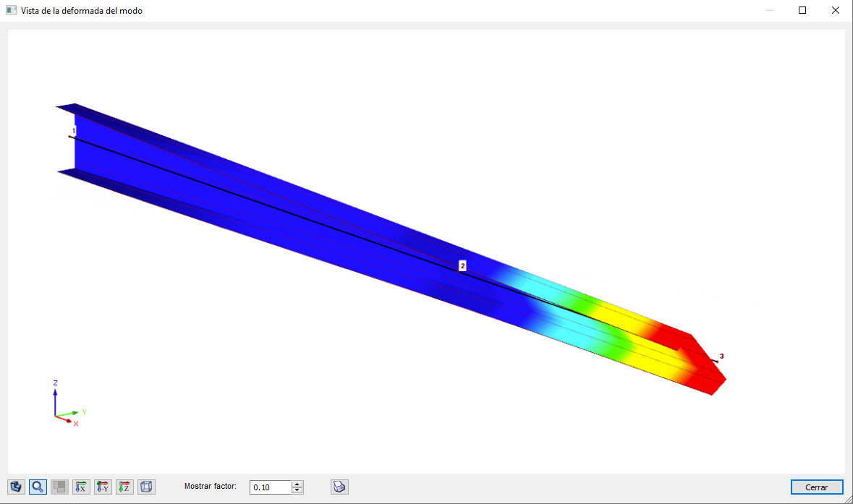The width and height of the screenshot is (853, 504).
Task: Select the rotate/pan view tool icon
Action: tap(17, 487)
